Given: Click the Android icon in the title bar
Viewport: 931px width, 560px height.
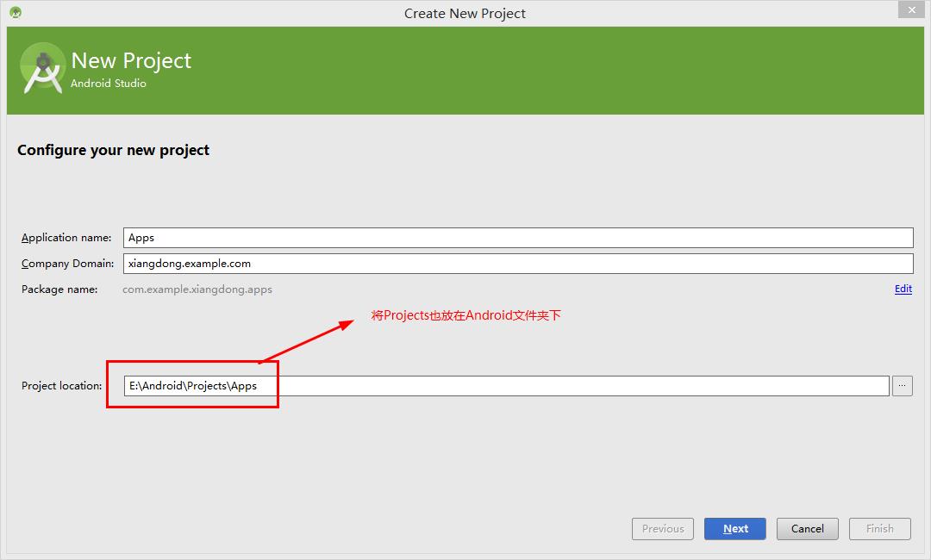Looking at the screenshot, I should 16,12.
